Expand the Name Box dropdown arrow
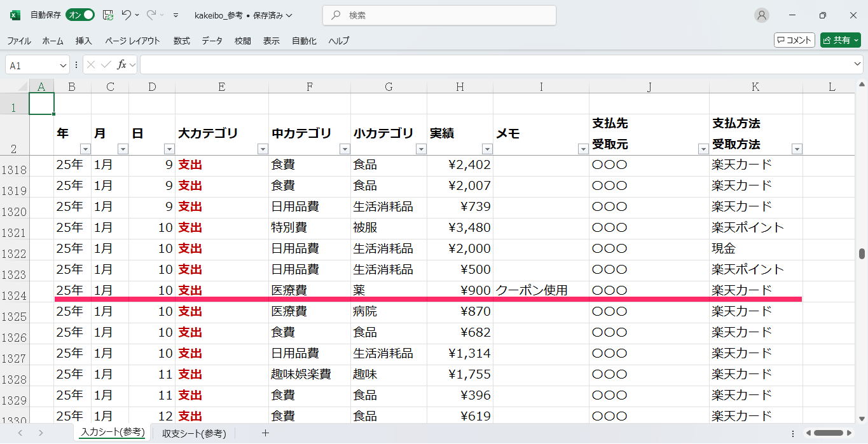 [63, 65]
